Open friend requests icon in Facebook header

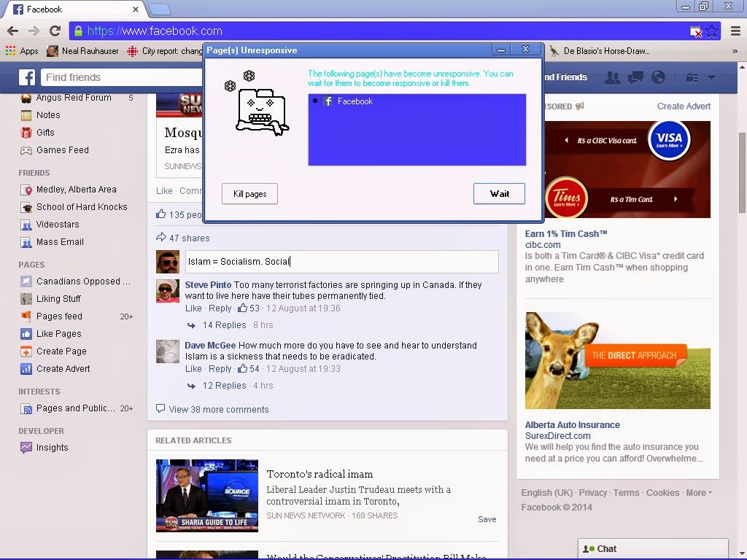click(x=612, y=77)
